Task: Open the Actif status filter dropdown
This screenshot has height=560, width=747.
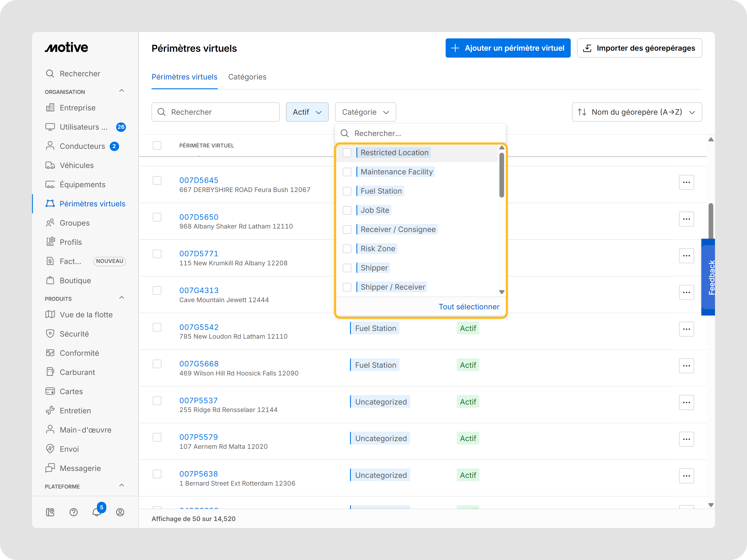Action: tap(307, 112)
